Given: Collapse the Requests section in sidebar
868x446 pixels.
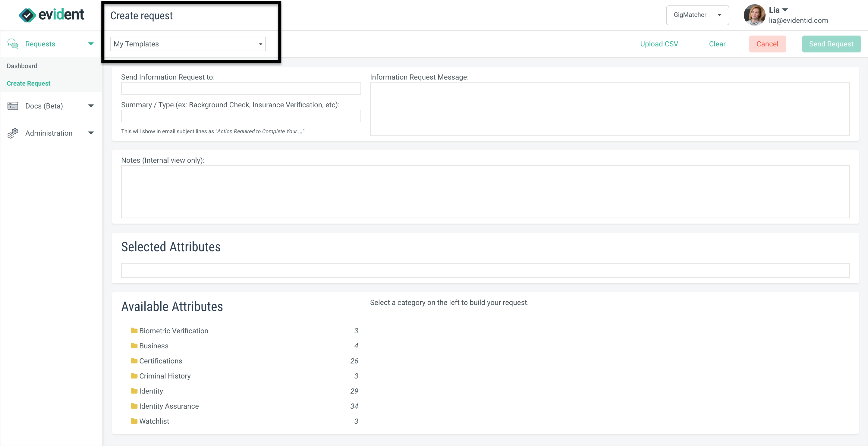Looking at the screenshot, I should (91, 43).
